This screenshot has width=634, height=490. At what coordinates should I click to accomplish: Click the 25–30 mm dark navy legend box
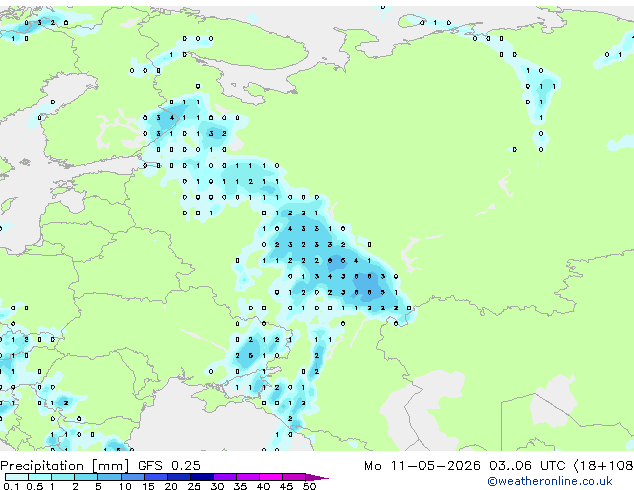202,477
